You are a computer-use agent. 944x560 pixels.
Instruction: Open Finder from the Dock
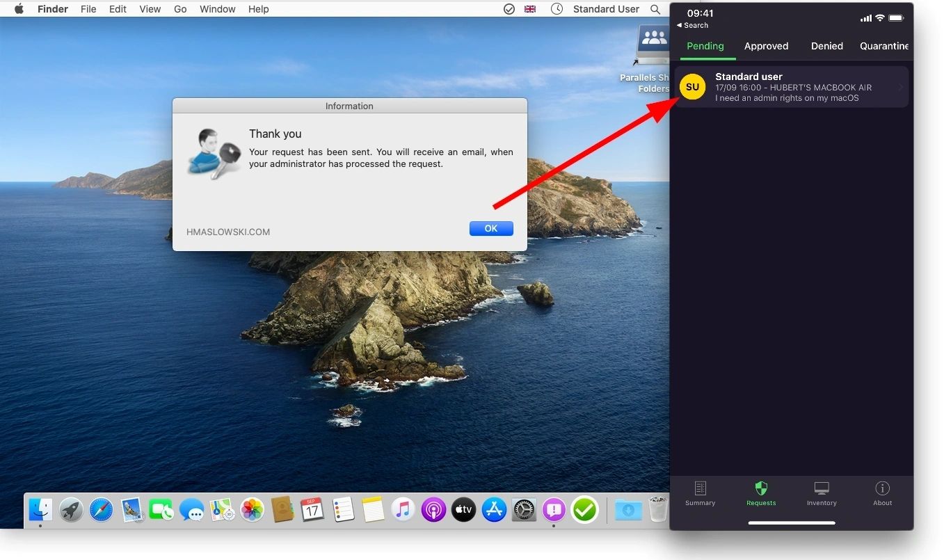(x=40, y=510)
